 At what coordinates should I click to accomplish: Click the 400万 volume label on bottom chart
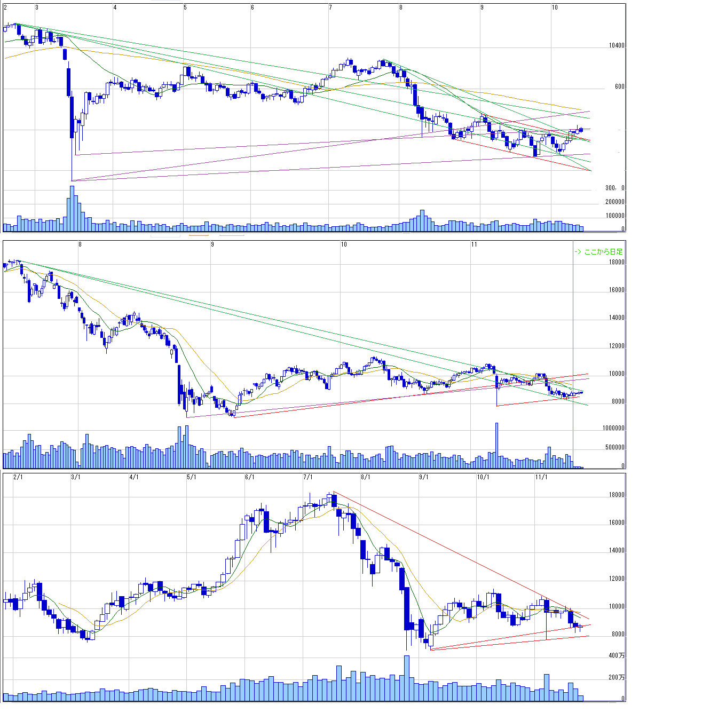pyautogui.click(x=617, y=655)
